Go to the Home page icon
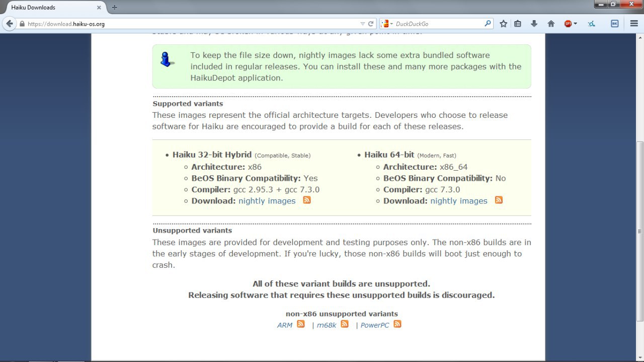This screenshot has width=644, height=362. click(551, 24)
